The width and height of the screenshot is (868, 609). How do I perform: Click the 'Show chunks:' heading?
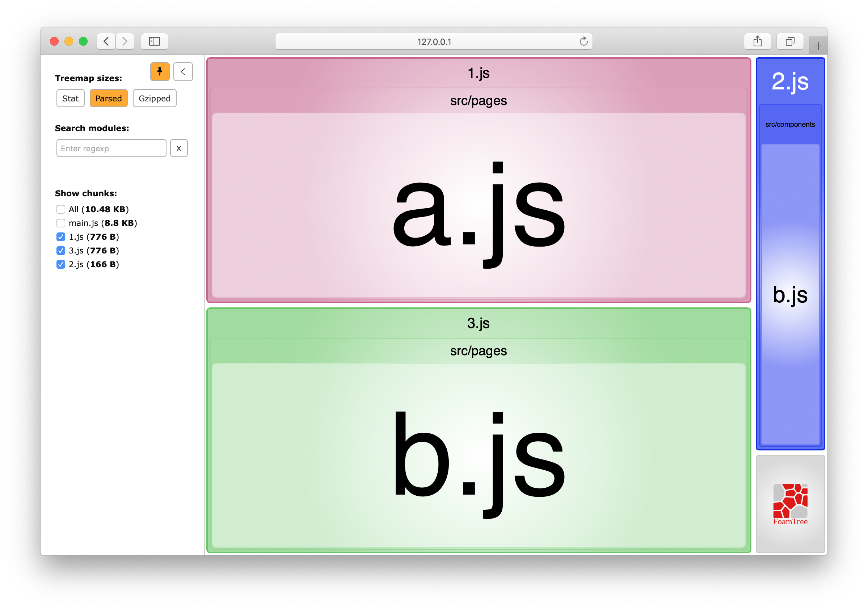[86, 193]
